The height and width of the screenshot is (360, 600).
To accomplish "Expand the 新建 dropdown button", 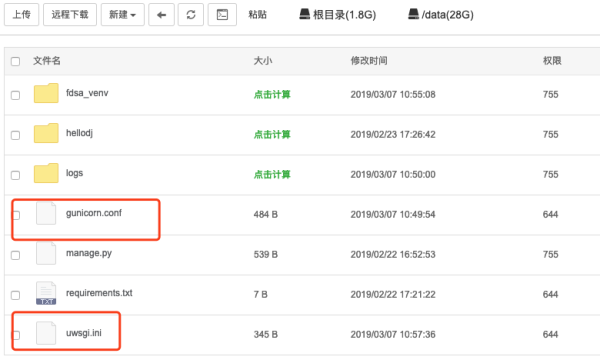I will pyautogui.click(x=122, y=15).
